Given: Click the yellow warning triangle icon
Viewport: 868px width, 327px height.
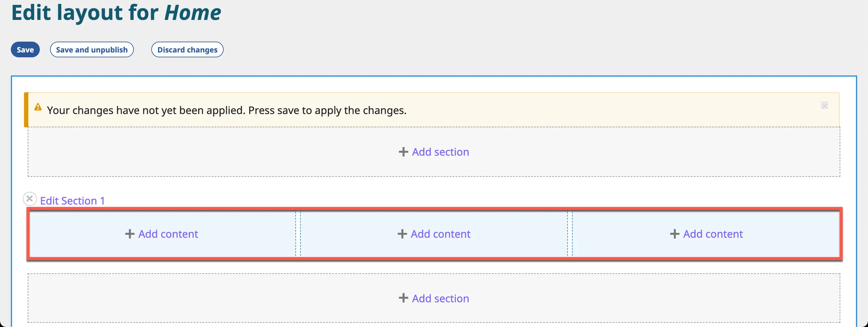Looking at the screenshot, I should pos(38,107).
